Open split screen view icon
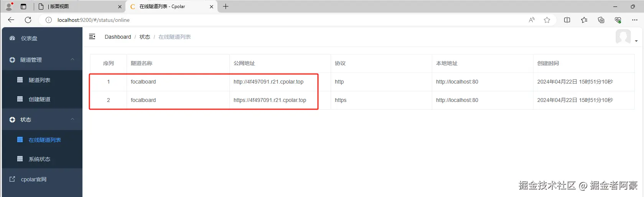The height and width of the screenshot is (197, 644). point(567,20)
